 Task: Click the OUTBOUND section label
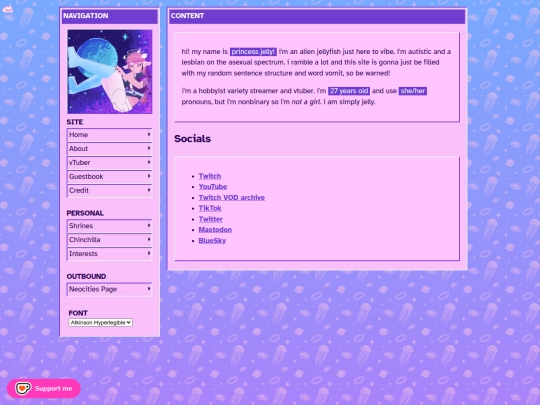(86, 277)
